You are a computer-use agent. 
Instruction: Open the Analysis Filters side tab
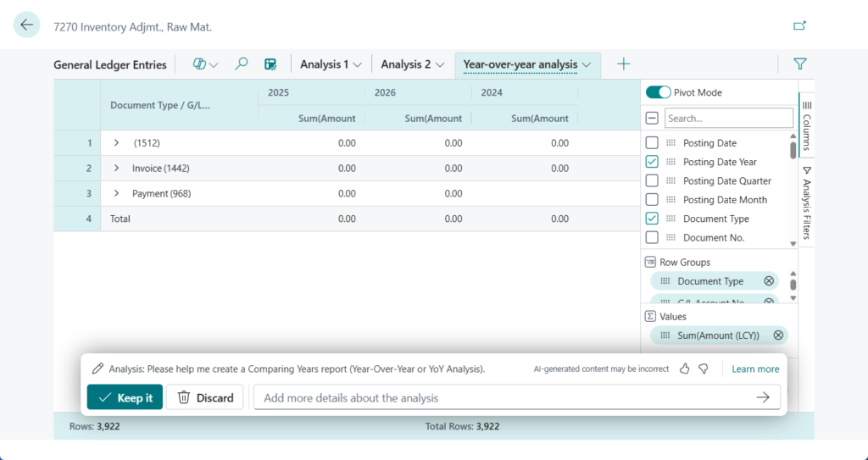click(x=806, y=202)
